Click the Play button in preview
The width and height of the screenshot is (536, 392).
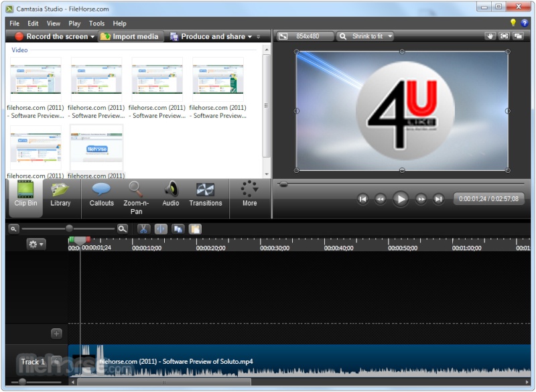tap(401, 199)
